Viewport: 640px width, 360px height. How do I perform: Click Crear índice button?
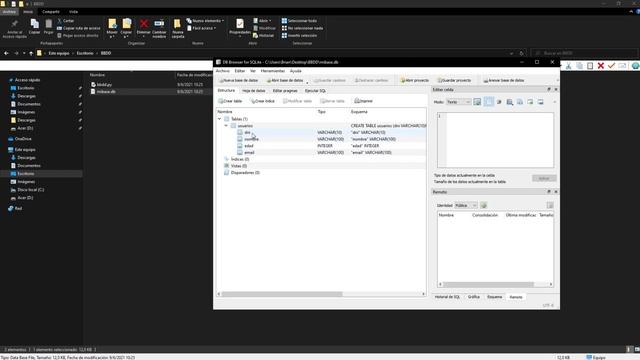[262, 101]
